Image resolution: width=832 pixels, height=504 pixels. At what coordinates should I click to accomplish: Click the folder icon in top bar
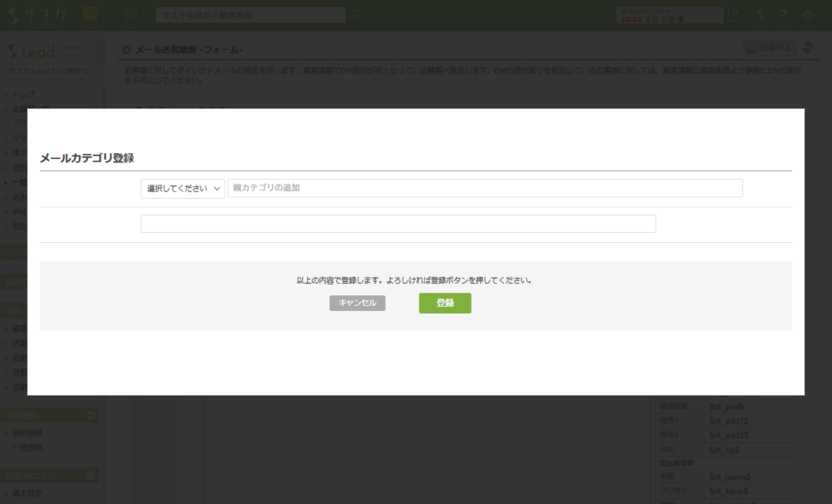point(130,14)
